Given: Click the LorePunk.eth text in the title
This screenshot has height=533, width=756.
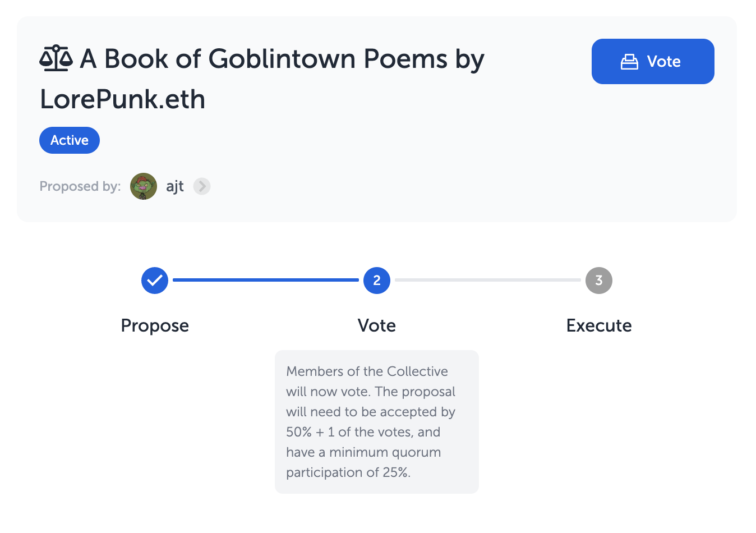Looking at the screenshot, I should click(123, 100).
